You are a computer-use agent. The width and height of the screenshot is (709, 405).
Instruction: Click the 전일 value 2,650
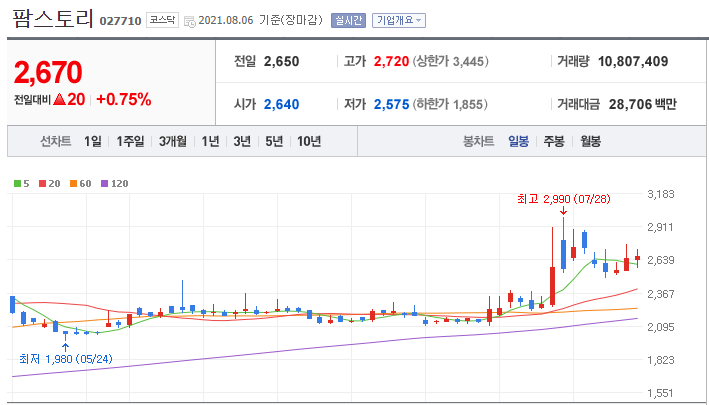tap(281, 61)
